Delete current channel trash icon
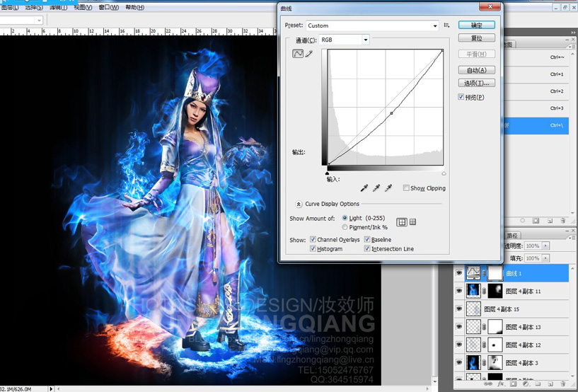Screen dimensions: 578x392 [562, 221]
